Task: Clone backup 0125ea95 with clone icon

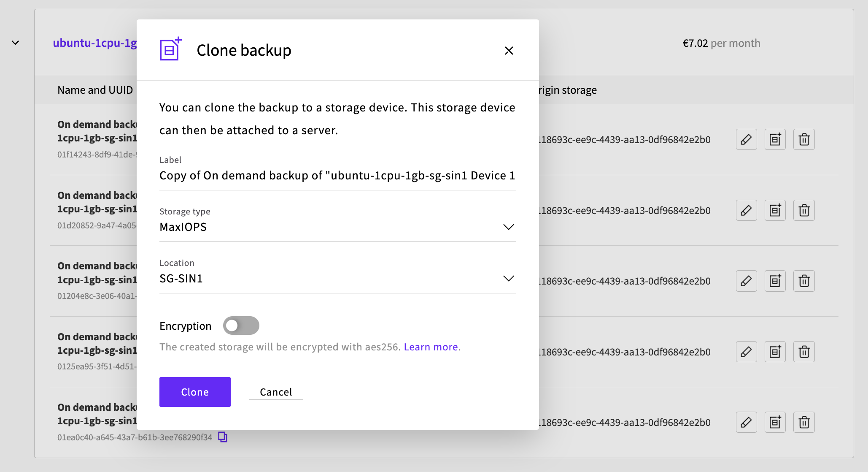Action: [775, 352]
